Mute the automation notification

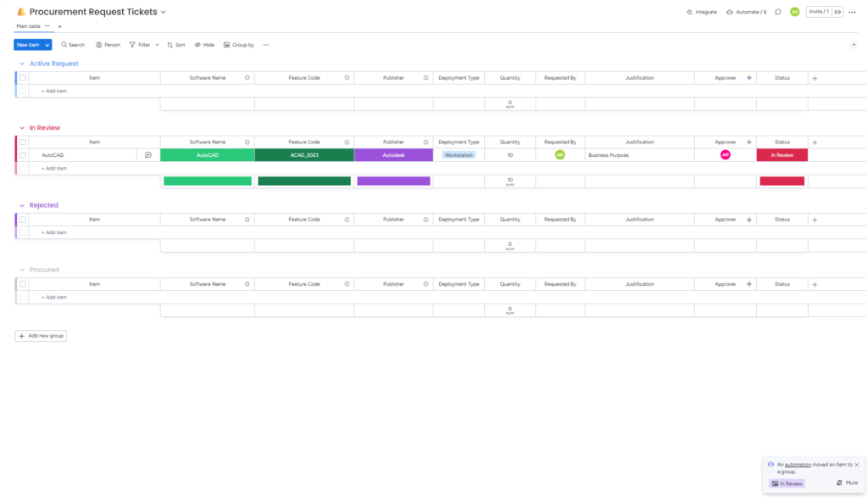847,483
